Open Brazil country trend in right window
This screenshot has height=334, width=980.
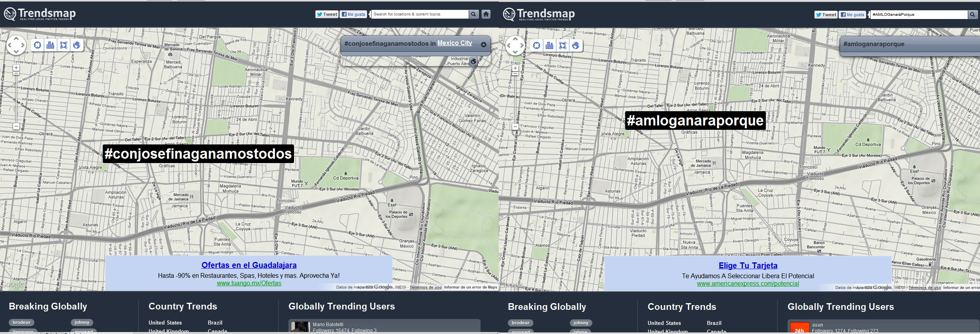tap(714, 323)
